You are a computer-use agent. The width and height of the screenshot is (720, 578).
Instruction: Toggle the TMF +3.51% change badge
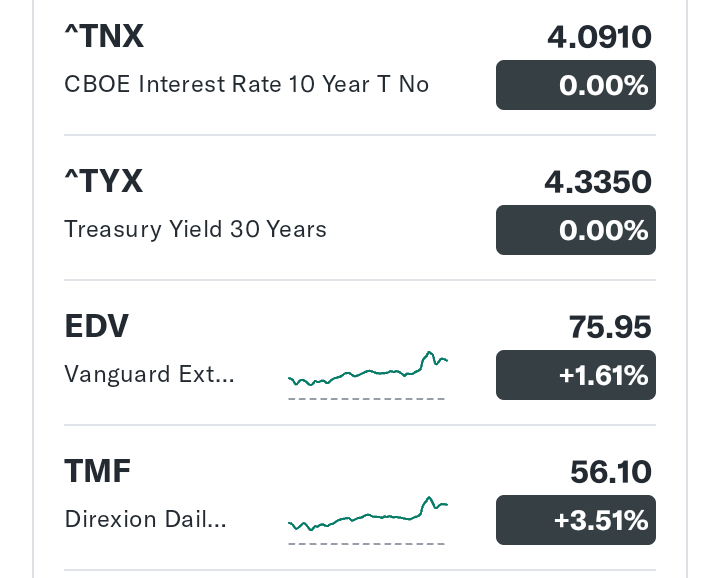click(576, 520)
